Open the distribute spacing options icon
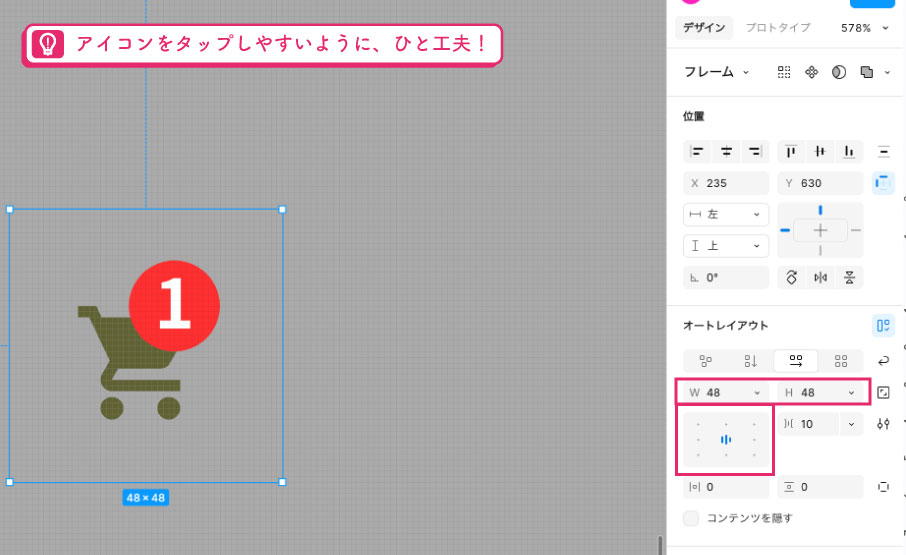 tap(883, 152)
